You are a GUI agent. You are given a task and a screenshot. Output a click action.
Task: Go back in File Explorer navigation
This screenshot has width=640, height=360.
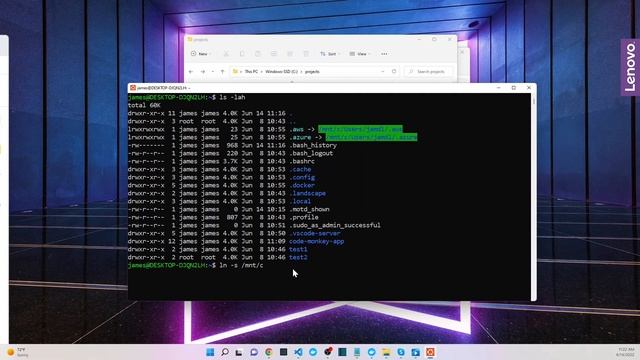(x=191, y=71)
